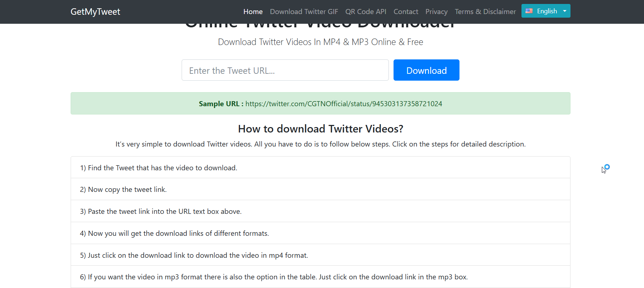Expand step 4 about download links formats

(174, 234)
